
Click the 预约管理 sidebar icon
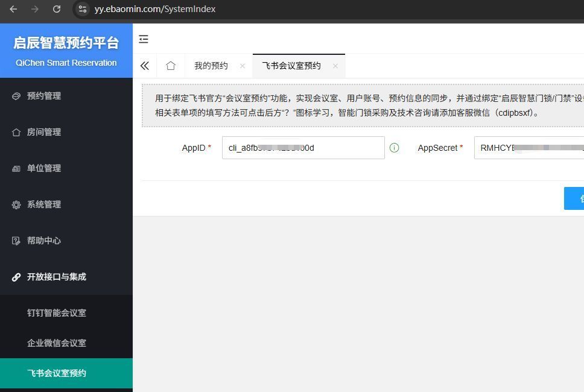pos(16,96)
